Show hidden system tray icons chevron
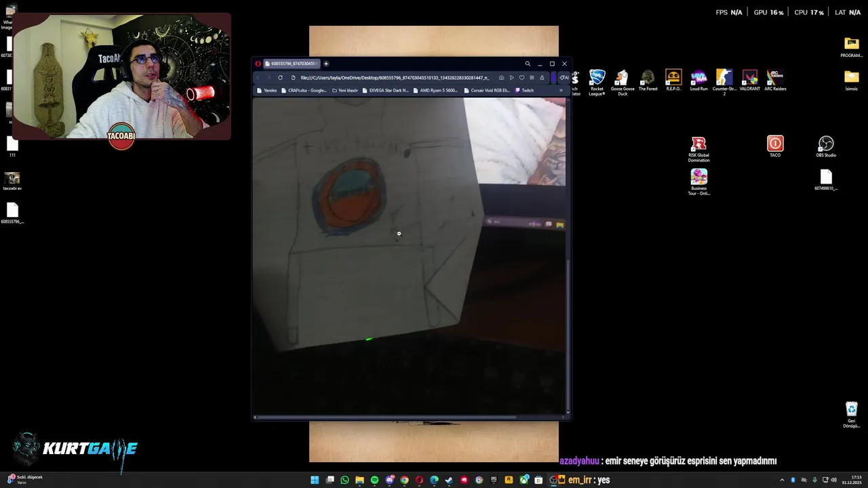The width and height of the screenshot is (868, 488). tap(782, 480)
